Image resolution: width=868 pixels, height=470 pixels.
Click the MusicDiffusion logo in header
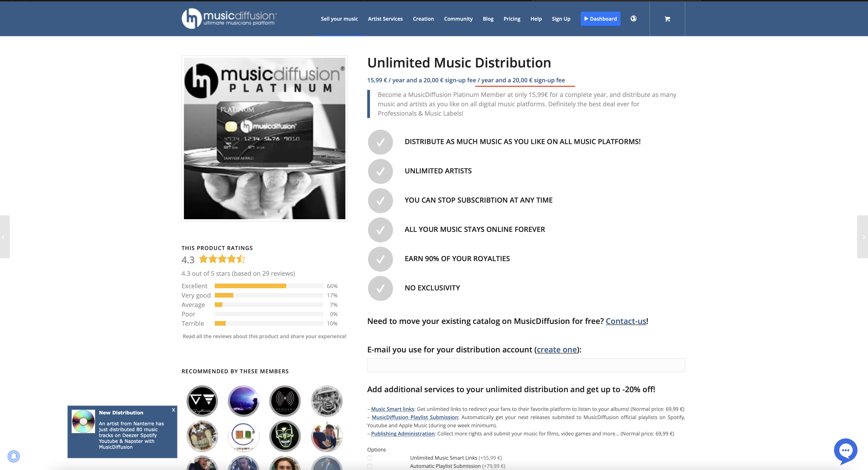pyautogui.click(x=229, y=18)
